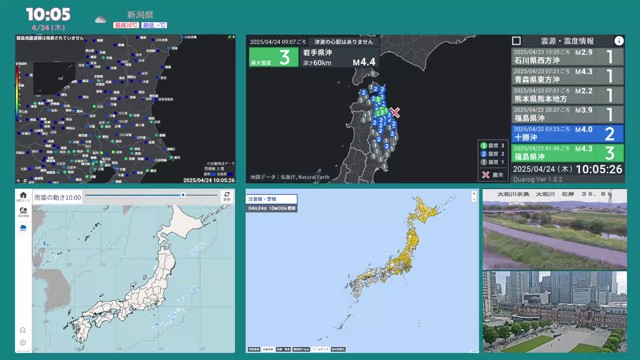
Task: Click the outlined home icon near sidebar bottom
Action: [x=23, y=330]
